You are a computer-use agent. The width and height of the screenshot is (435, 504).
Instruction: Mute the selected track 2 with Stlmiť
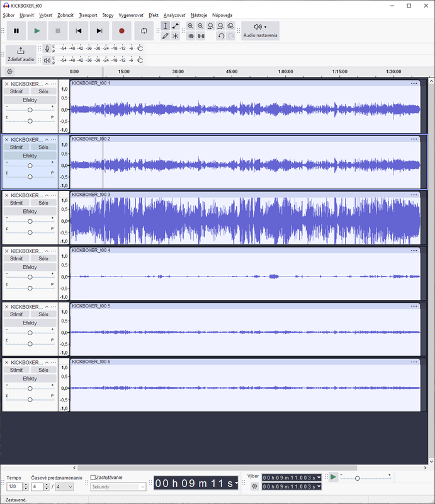pos(16,147)
